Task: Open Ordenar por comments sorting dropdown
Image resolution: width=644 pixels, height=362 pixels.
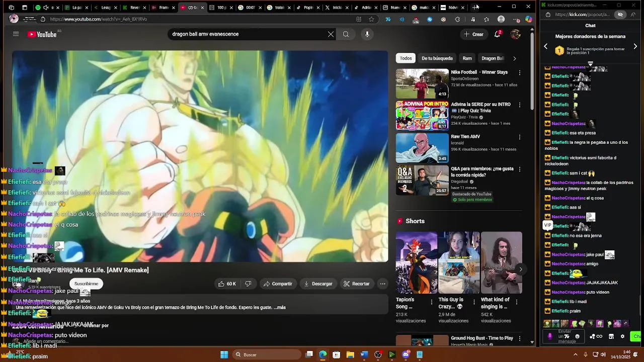Action: point(96,325)
